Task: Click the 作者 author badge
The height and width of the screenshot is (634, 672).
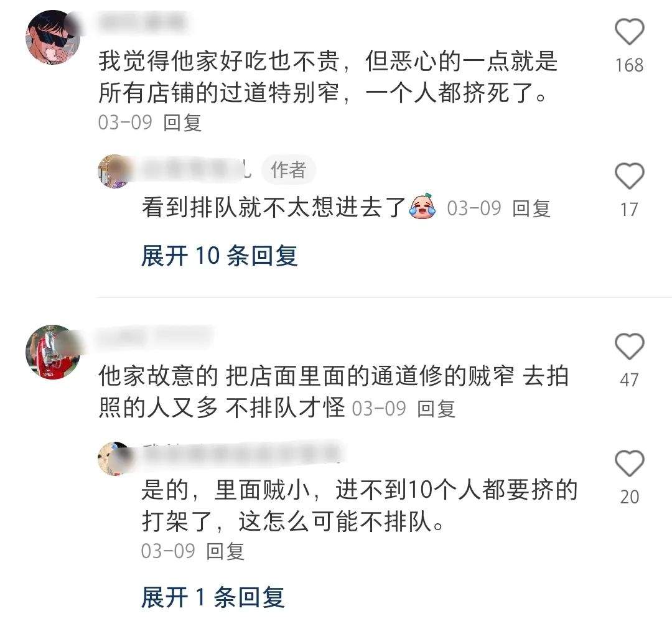Action: [x=289, y=170]
